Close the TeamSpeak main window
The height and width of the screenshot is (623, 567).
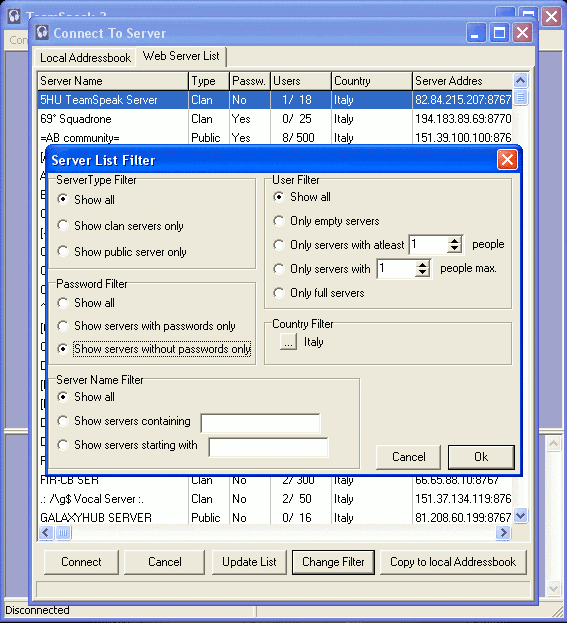(x=551, y=17)
